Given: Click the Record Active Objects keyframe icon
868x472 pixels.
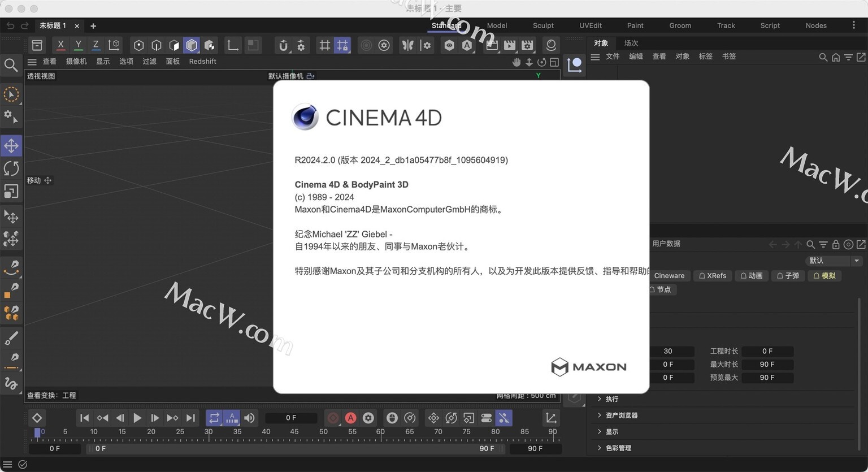Looking at the screenshot, I should pyautogui.click(x=333, y=418).
